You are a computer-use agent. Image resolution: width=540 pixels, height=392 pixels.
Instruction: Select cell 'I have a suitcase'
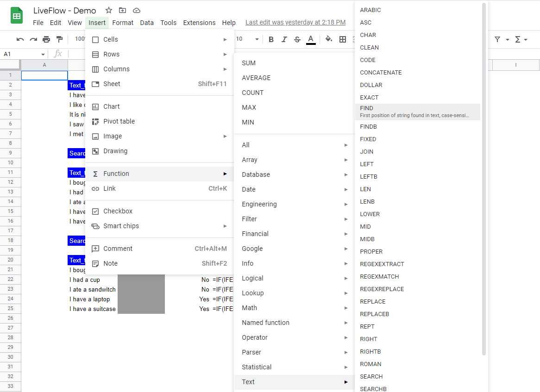[x=93, y=309]
